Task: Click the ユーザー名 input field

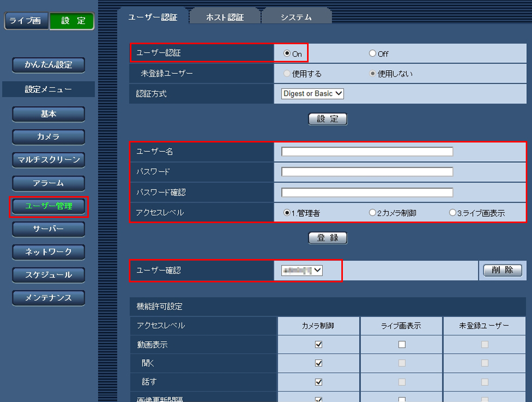Action: point(367,151)
